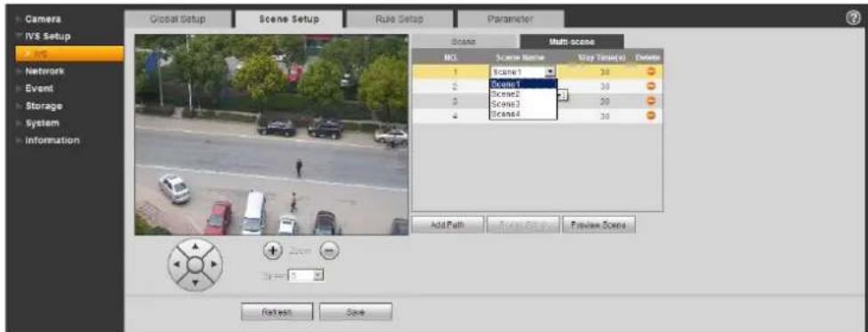Expand the Information sidebar section
This screenshot has height=332, width=868.
[x=52, y=141]
